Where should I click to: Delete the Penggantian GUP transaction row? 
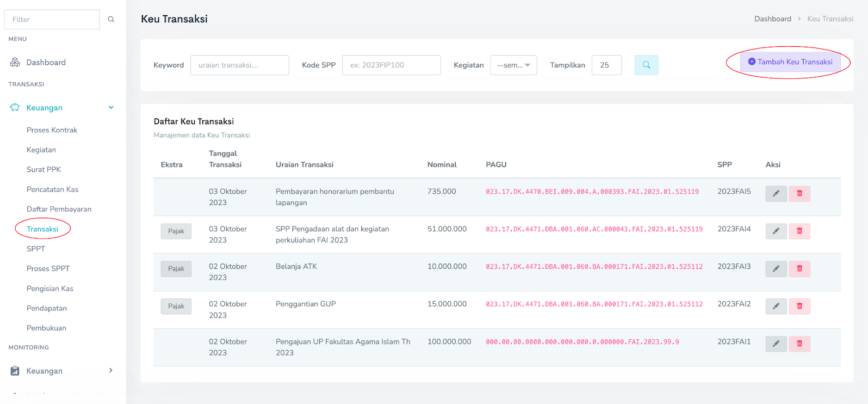click(799, 307)
